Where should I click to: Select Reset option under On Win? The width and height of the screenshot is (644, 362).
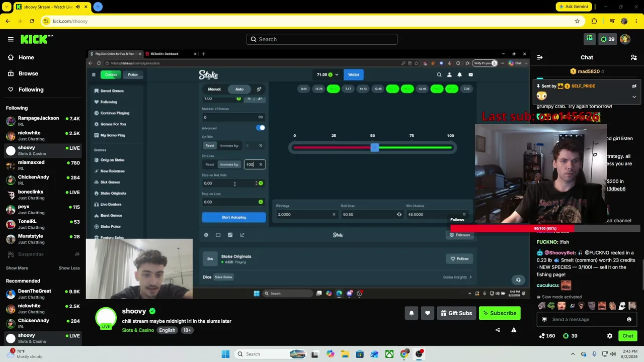(210, 146)
